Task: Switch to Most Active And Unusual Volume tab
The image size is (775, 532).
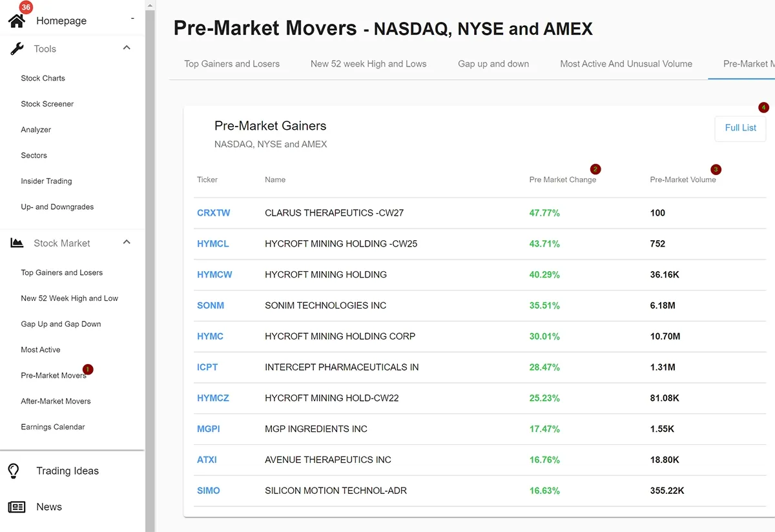Action: pos(626,64)
